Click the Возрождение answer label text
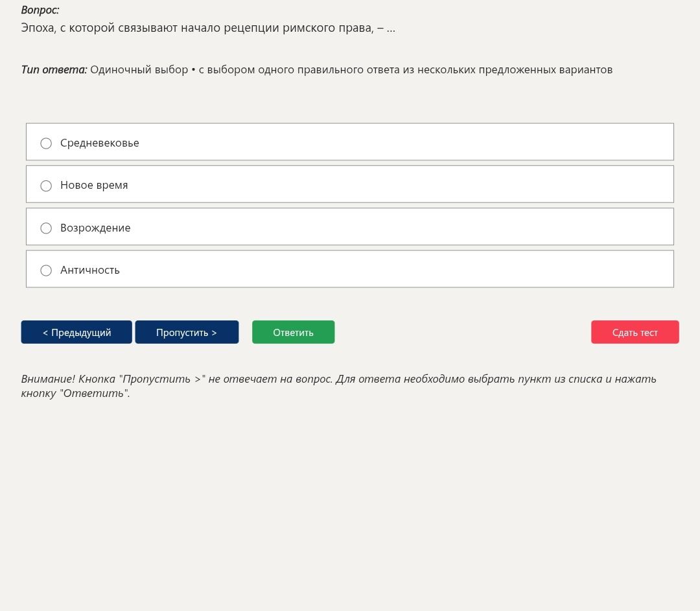Viewport: 700px width, 611px height. [95, 228]
